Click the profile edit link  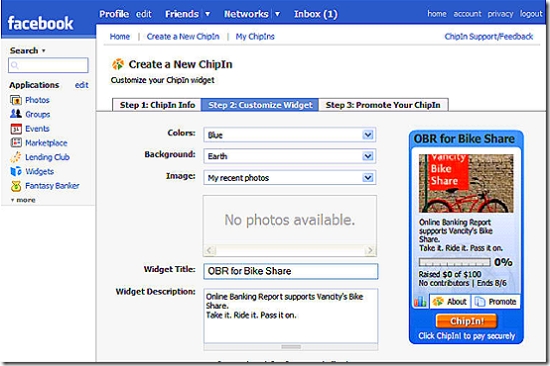(144, 14)
